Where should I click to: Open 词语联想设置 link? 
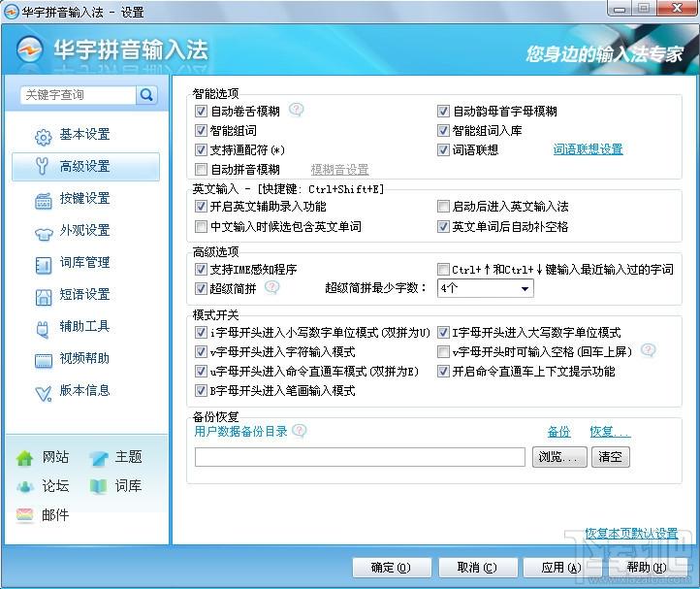click(588, 149)
